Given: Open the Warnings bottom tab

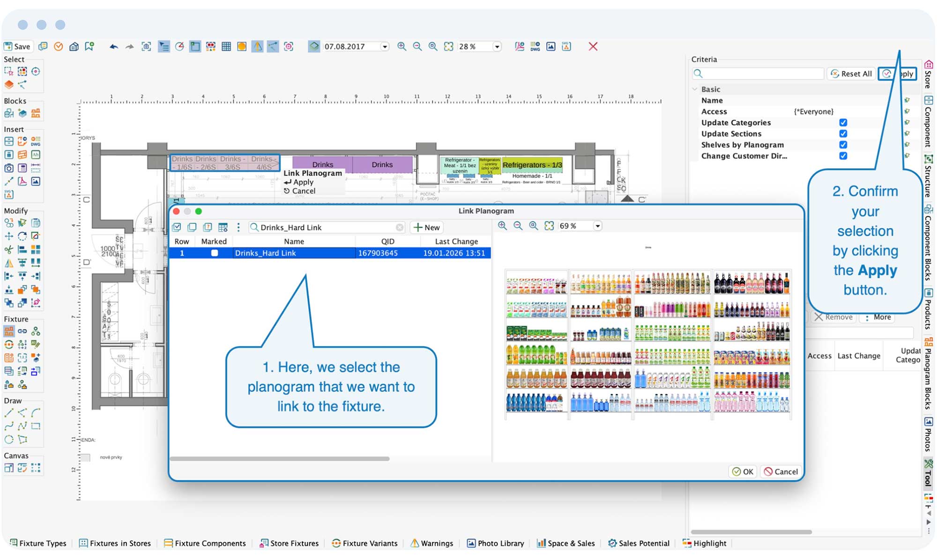Looking at the screenshot, I should tap(432, 543).
